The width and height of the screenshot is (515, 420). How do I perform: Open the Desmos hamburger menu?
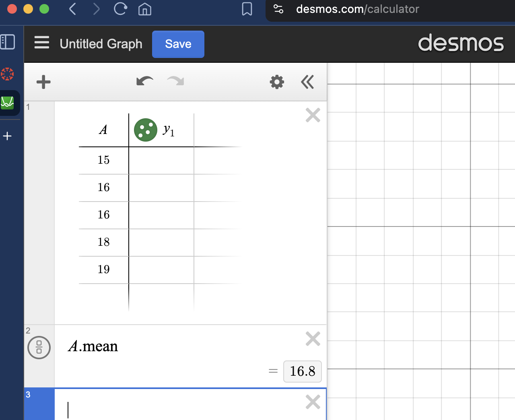pos(41,43)
